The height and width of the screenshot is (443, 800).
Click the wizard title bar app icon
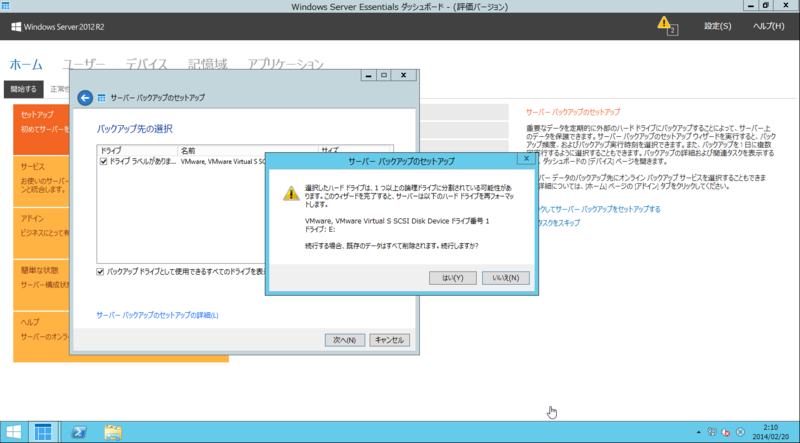102,97
